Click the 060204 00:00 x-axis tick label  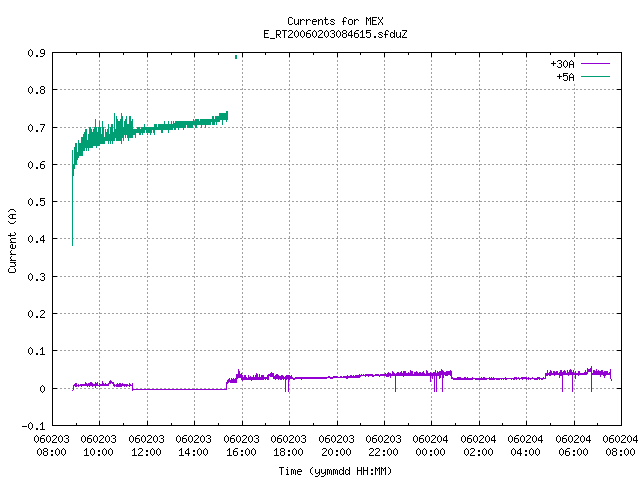tap(430, 446)
